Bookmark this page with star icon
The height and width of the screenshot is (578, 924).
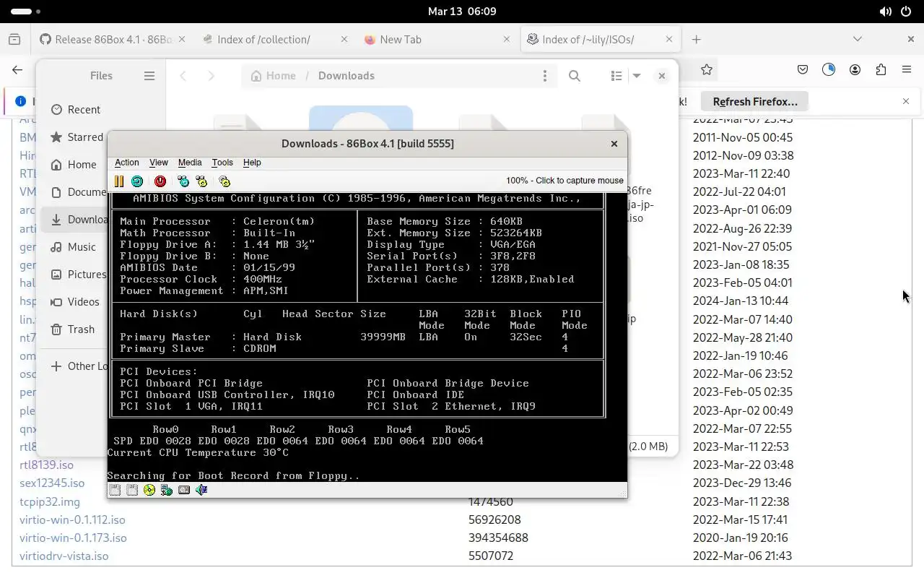tap(707, 70)
